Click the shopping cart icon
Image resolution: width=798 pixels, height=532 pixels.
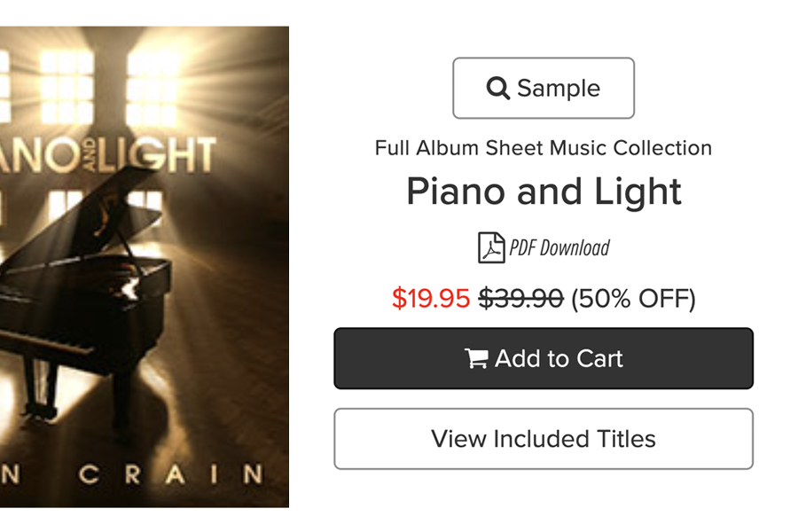tap(476, 358)
